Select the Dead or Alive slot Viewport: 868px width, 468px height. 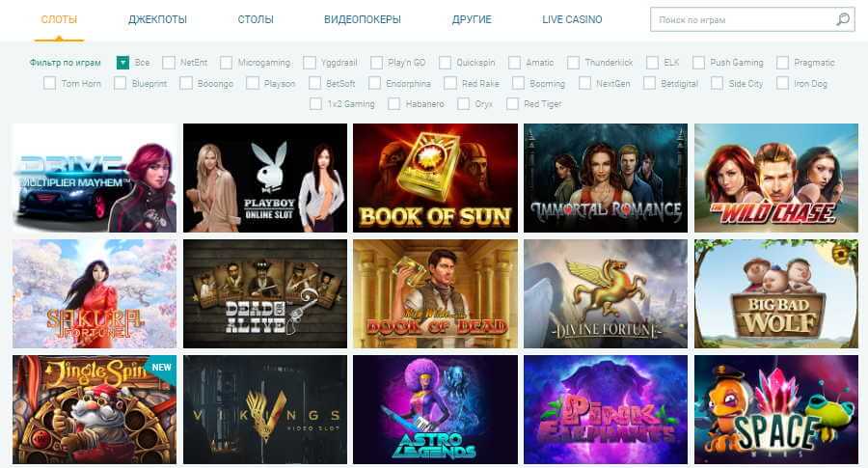265,293
